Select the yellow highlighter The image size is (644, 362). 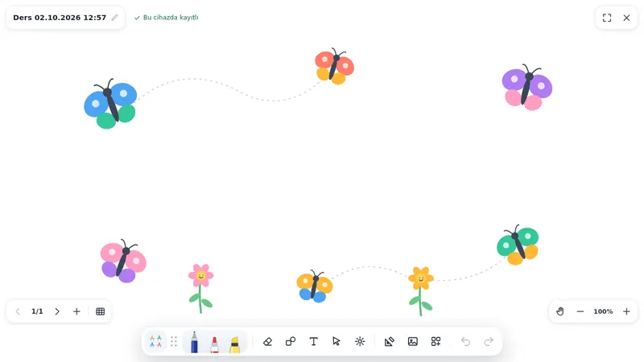234,345
